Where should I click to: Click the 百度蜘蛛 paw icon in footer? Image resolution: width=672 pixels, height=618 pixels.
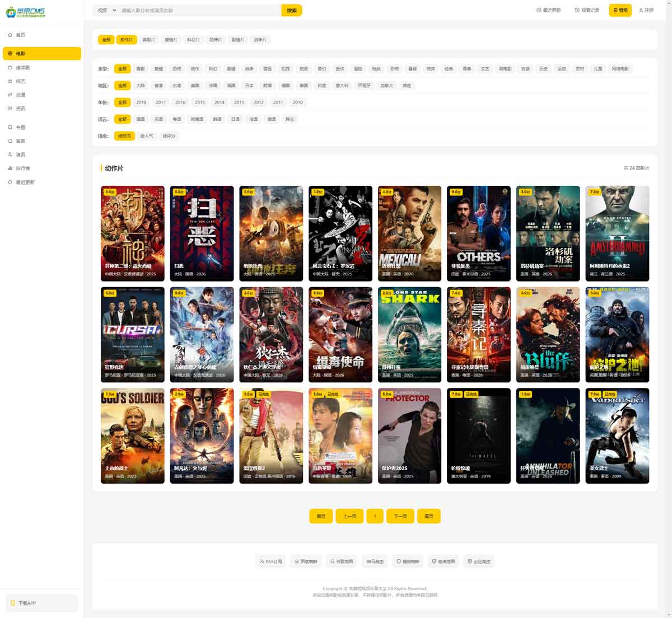pos(297,561)
